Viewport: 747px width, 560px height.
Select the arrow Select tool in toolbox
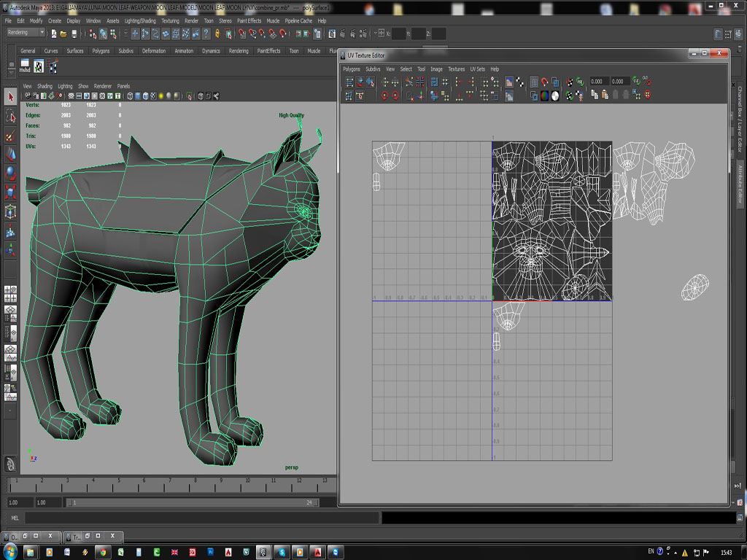10,97
